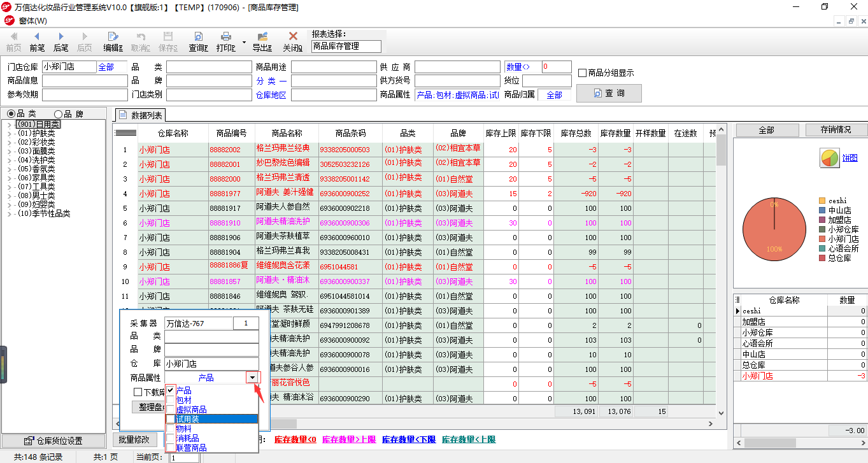Image resolution: width=868 pixels, height=463 pixels.
Task: Check 物料 in the attribute dropdown list
Action: point(170,429)
